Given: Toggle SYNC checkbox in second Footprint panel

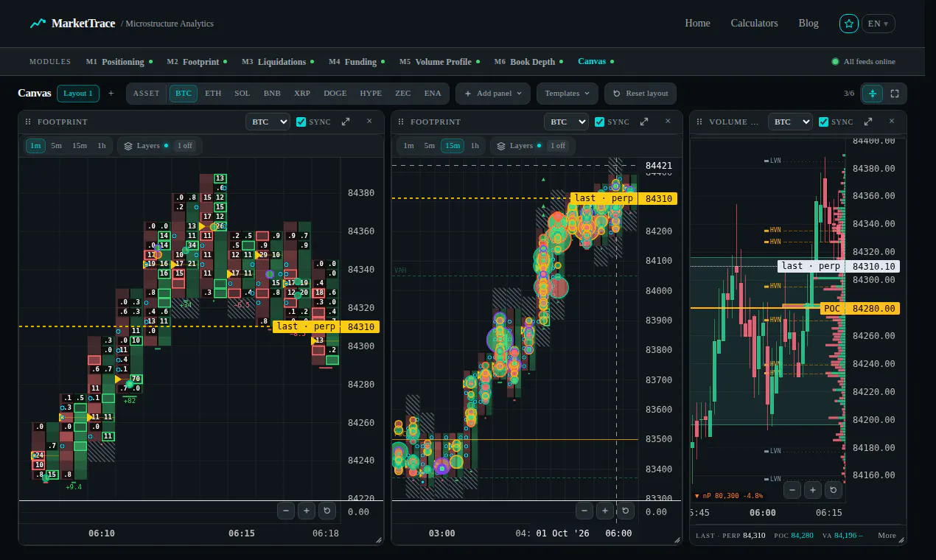Looking at the screenshot, I should (x=599, y=122).
